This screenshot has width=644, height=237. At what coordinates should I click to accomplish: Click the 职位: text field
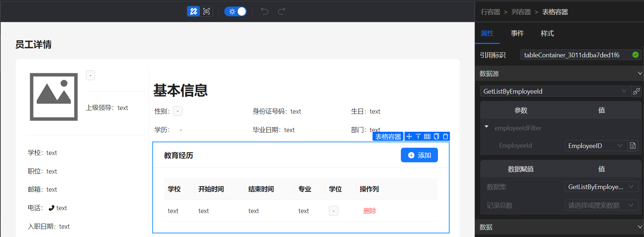click(43, 171)
